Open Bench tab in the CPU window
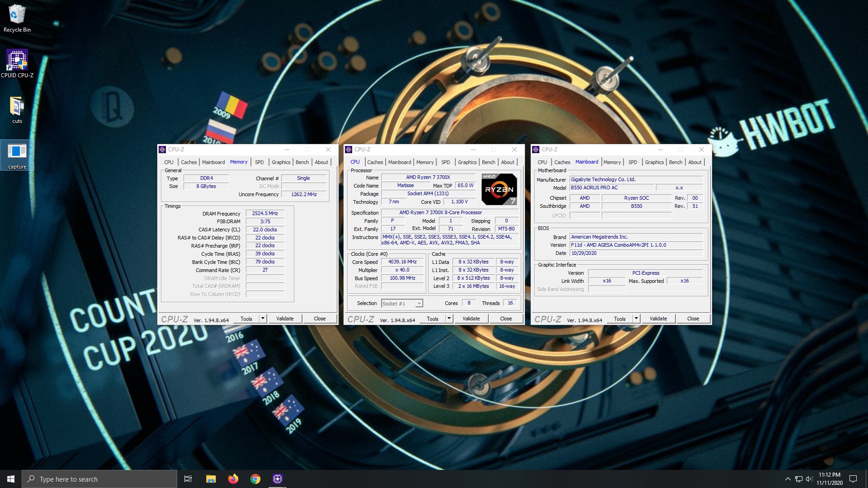868x488 pixels. click(x=488, y=162)
